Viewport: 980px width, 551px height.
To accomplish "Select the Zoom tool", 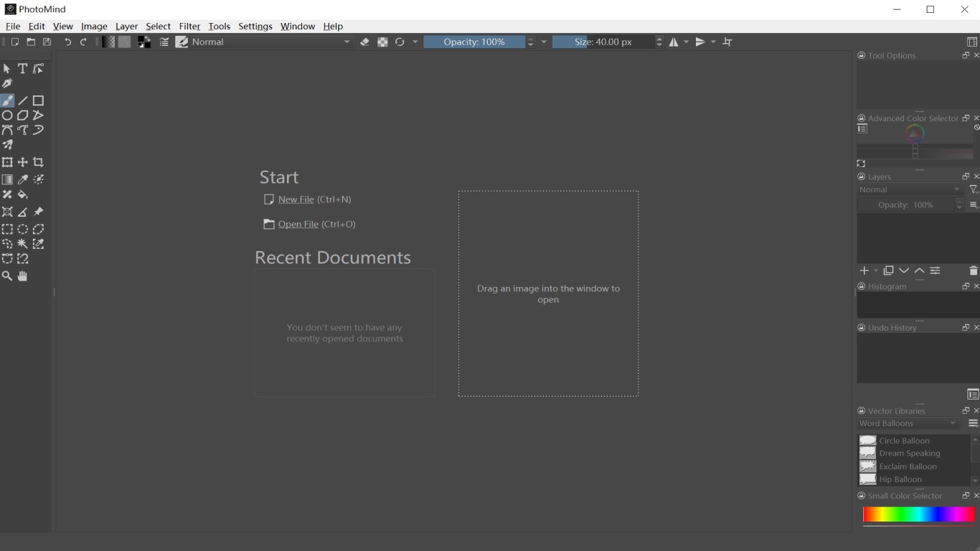I will tap(7, 276).
